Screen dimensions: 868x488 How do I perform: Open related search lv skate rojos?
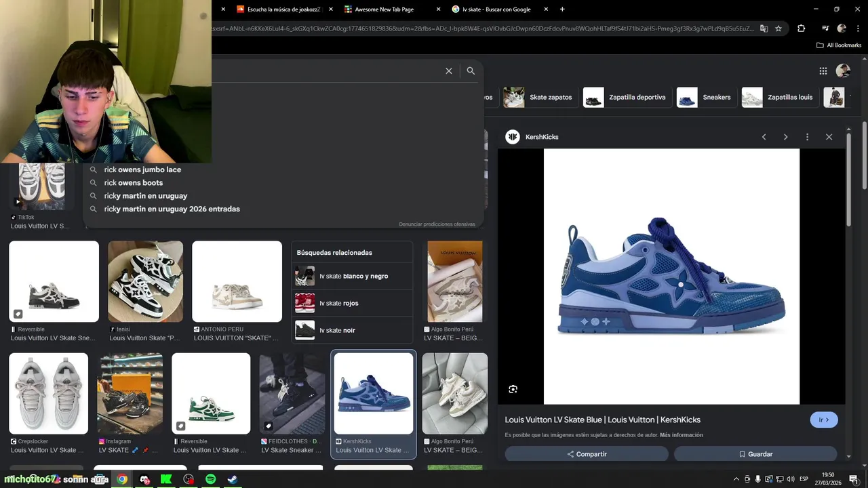point(352,303)
